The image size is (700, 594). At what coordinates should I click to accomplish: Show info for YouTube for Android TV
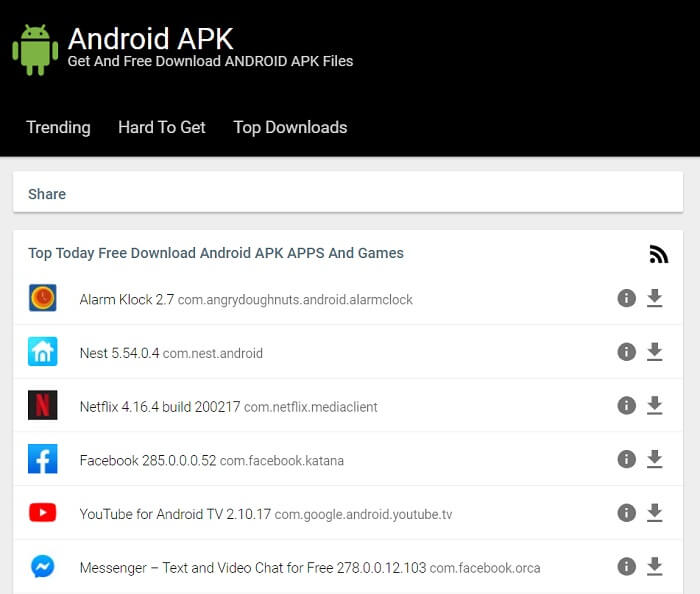626,513
